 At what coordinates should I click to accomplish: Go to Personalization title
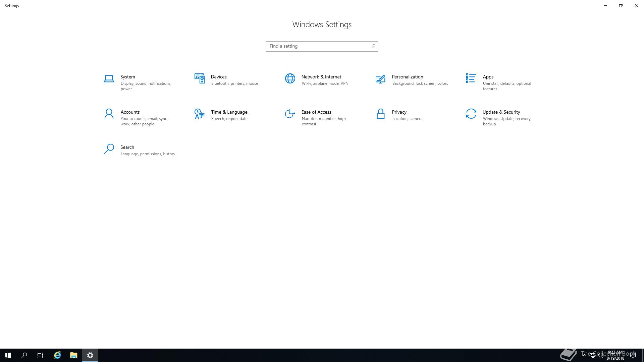tap(408, 77)
